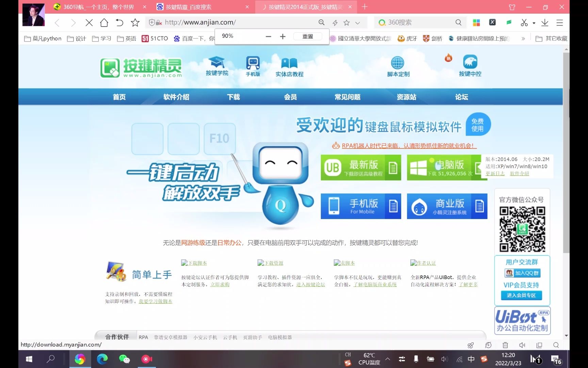This screenshot has height=368, width=588.
Task: Open the browser hamburger menu
Action: pyautogui.click(x=560, y=22)
